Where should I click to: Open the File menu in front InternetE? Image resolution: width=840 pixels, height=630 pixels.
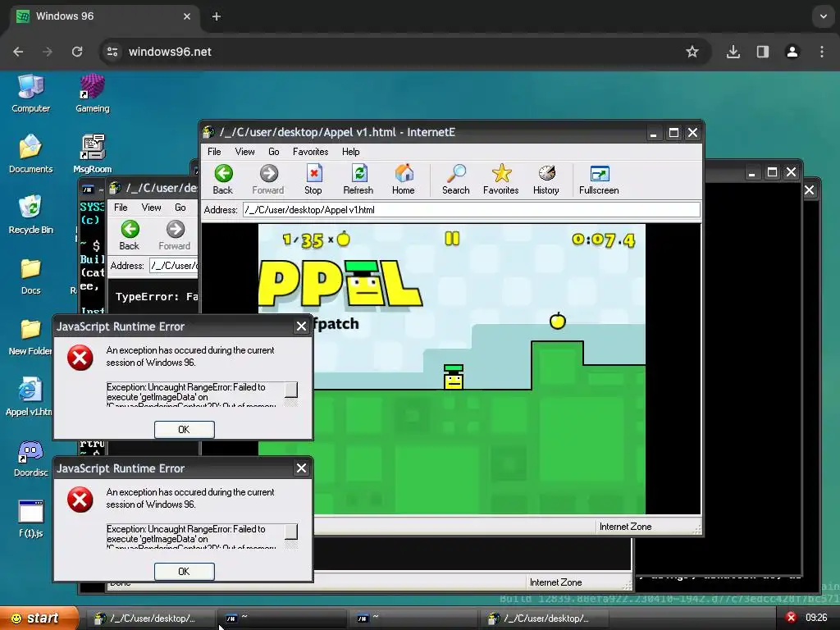[214, 152]
